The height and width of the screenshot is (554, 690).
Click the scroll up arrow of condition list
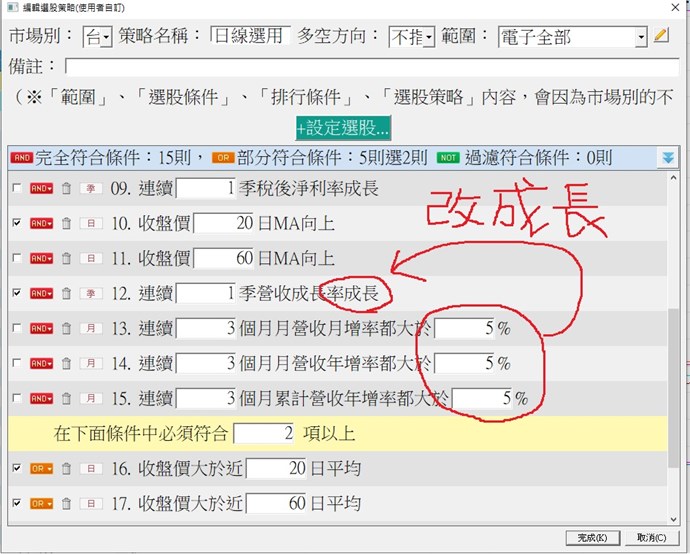(x=673, y=178)
